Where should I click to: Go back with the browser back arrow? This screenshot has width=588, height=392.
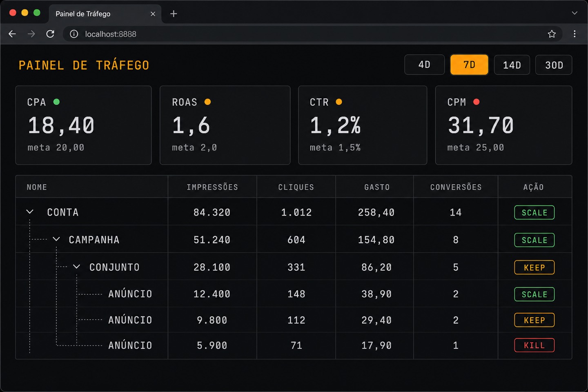point(12,34)
